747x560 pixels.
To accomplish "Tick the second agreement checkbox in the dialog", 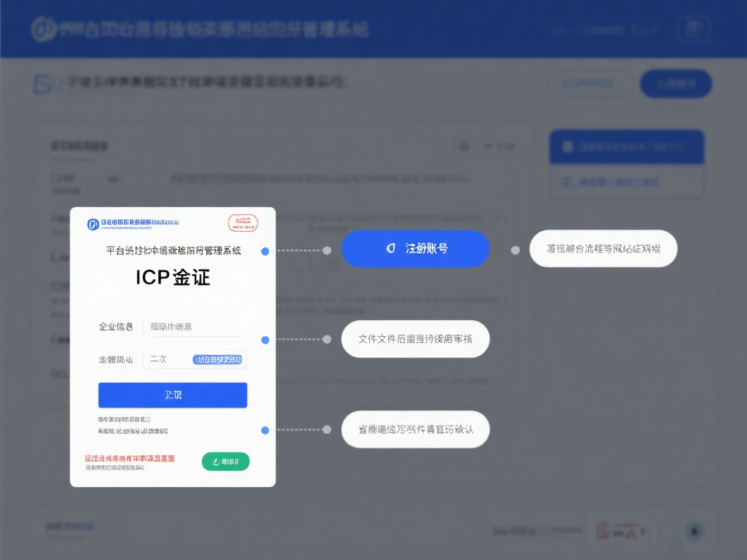I will coord(100,430).
